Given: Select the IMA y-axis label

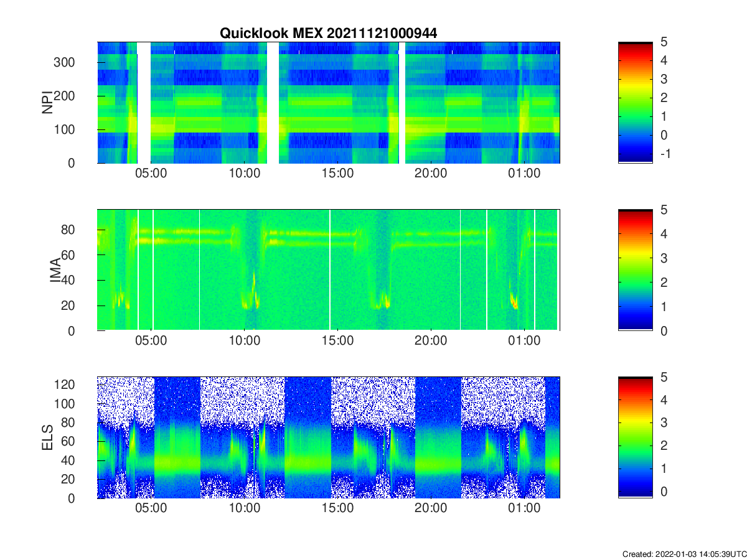Looking at the screenshot, I should point(56,270).
